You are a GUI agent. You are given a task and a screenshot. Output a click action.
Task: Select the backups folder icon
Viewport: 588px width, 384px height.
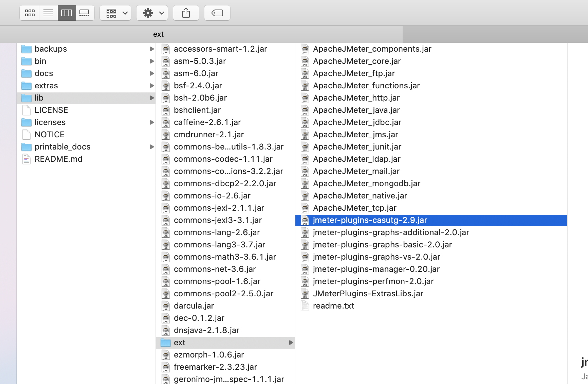tap(26, 49)
